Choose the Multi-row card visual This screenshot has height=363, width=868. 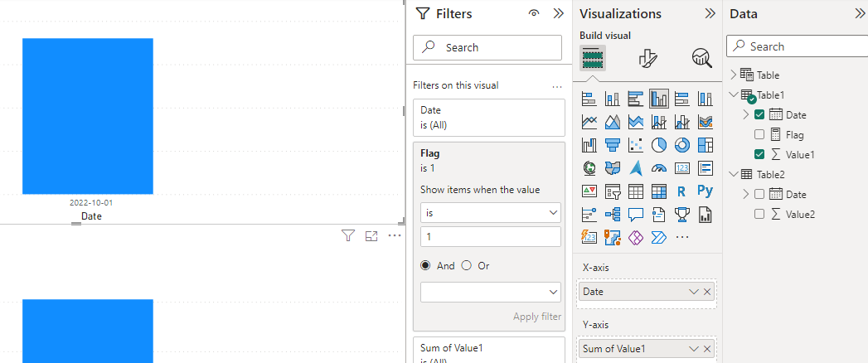coord(706,167)
